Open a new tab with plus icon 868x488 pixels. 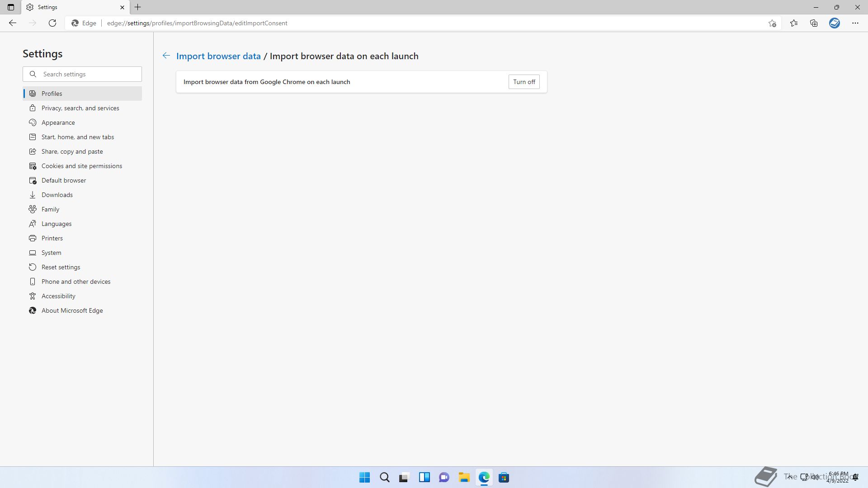(138, 7)
